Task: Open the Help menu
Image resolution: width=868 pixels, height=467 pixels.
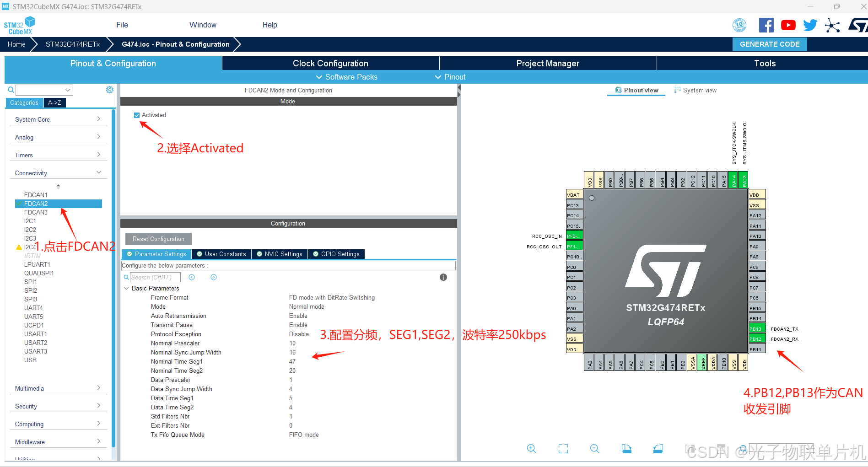Action: (x=270, y=25)
